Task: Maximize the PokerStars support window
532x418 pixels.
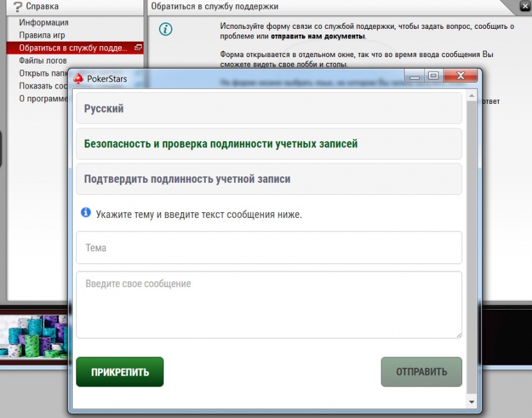Action: [433, 76]
